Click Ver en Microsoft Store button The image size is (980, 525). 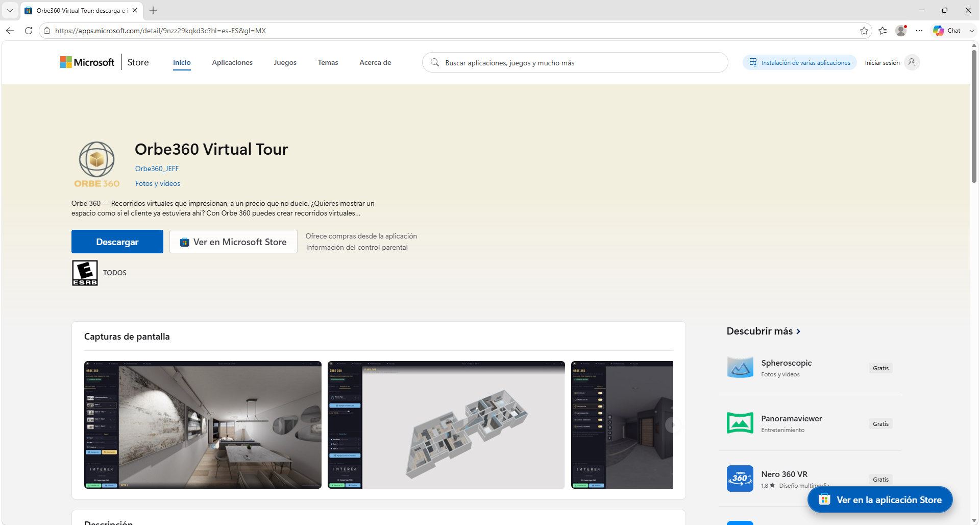pos(233,242)
